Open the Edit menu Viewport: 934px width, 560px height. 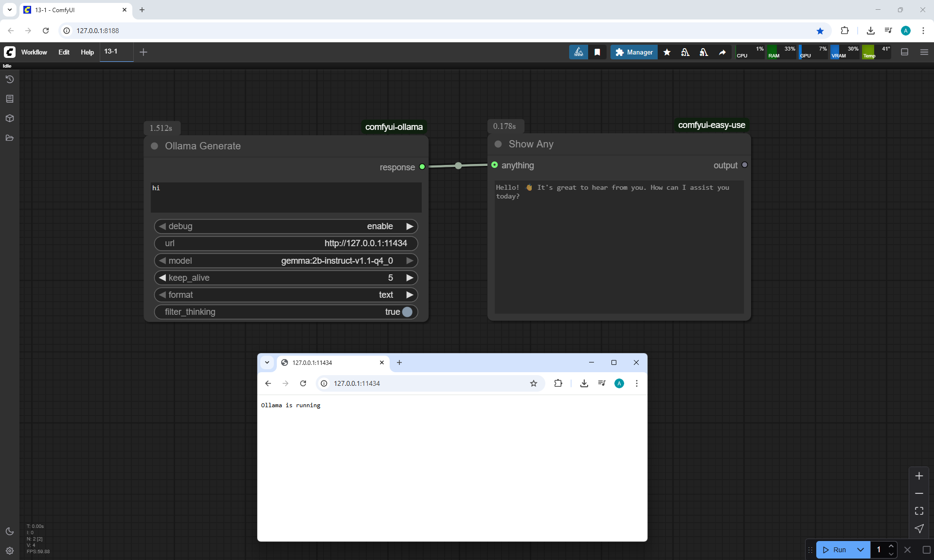[64, 52]
